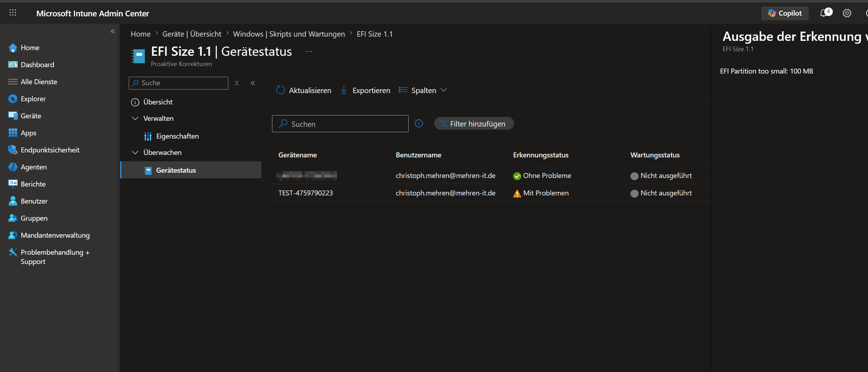Click the info icon beside search

coord(419,124)
